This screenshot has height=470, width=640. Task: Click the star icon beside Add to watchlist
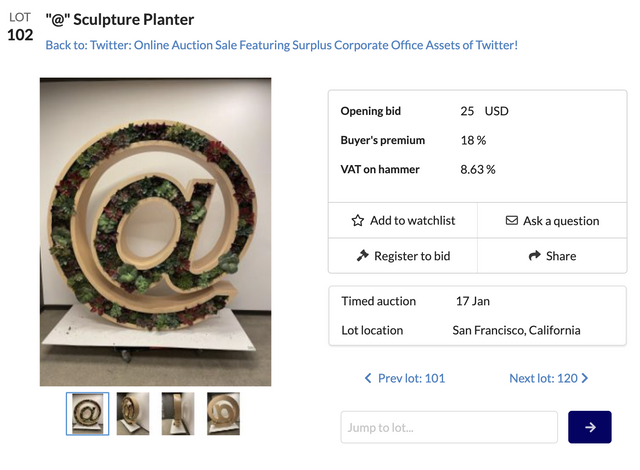click(358, 221)
